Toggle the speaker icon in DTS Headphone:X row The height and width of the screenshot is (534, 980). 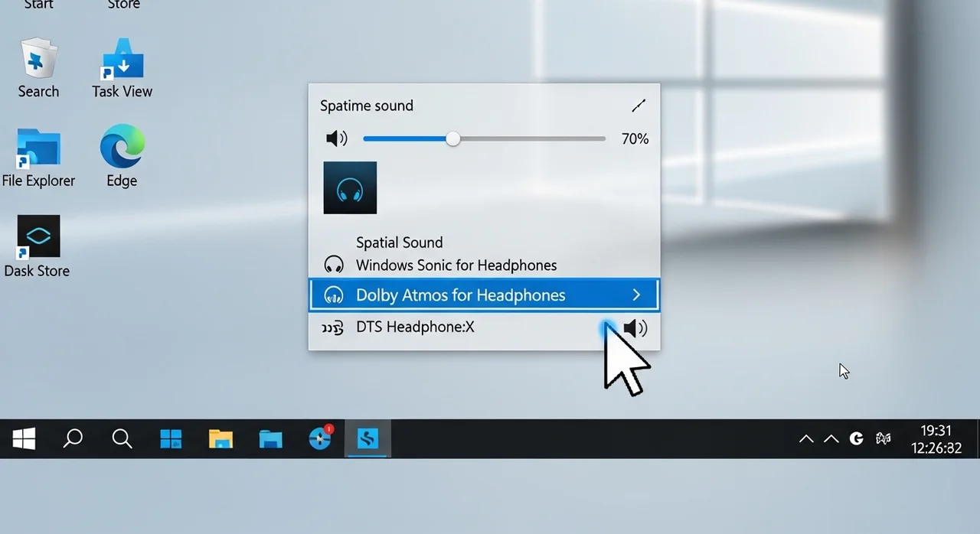pos(635,328)
